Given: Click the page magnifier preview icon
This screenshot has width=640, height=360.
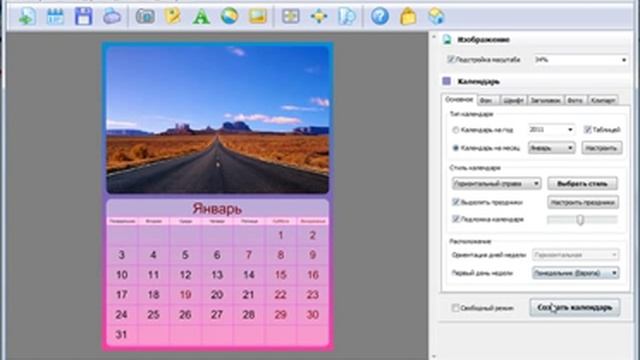Looking at the screenshot, I should click(x=347, y=17).
